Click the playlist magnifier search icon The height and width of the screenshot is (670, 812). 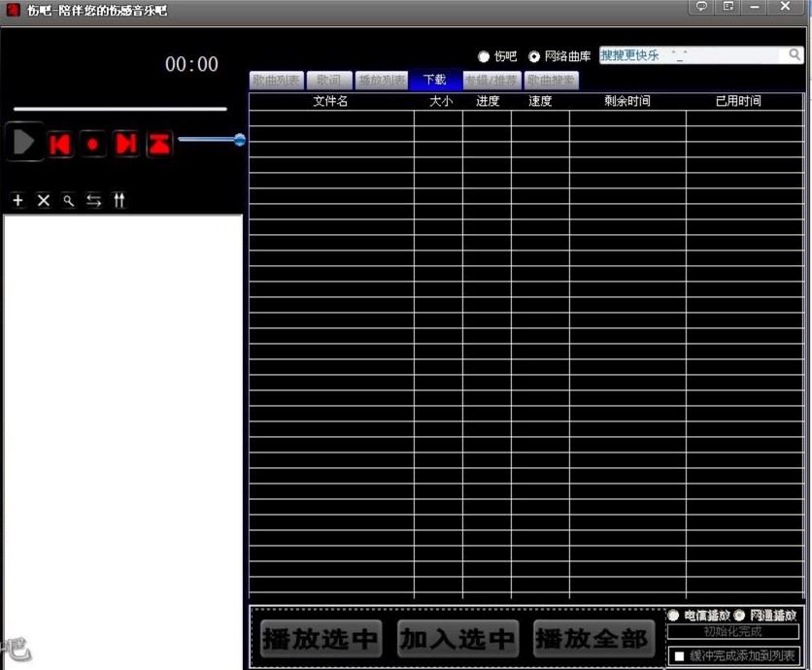[x=69, y=200]
